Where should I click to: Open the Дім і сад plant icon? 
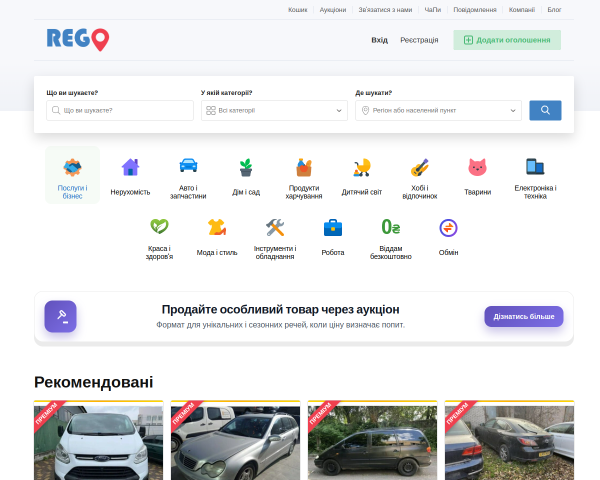(246, 167)
